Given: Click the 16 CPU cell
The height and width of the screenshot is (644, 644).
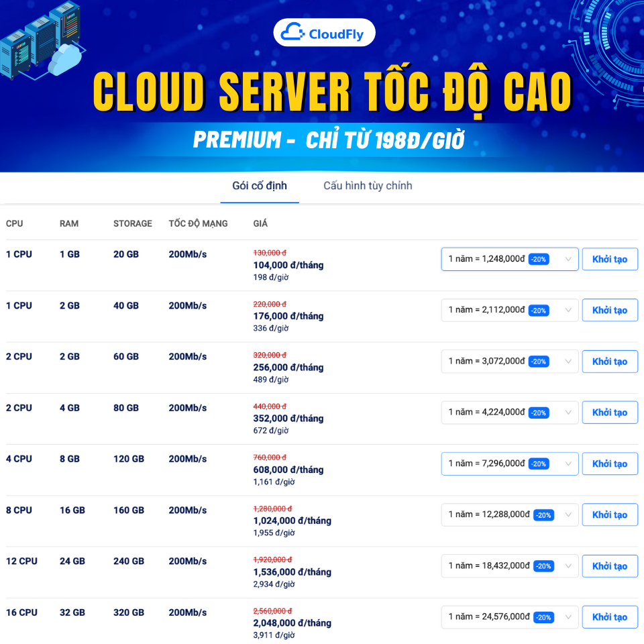Looking at the screenshot, I should click(x=21, y=612).
